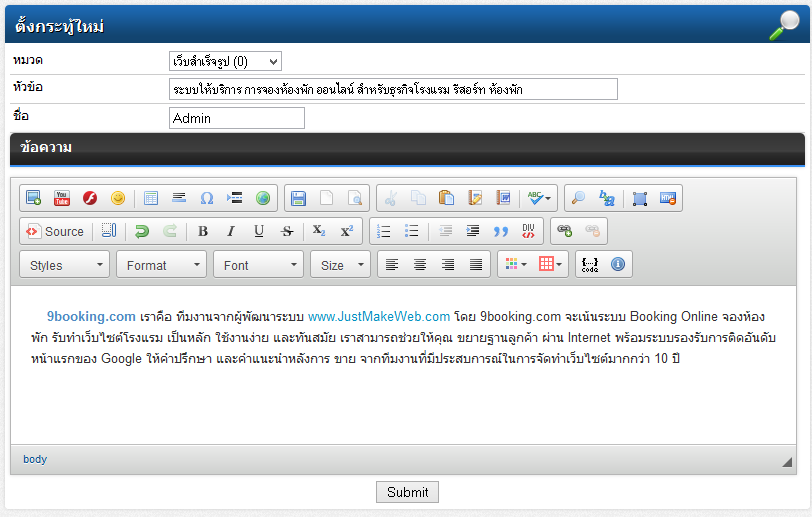Toggle underline formatting
Image resolution: width=812 pixels, height=517 pixels.
click(259, 231)
